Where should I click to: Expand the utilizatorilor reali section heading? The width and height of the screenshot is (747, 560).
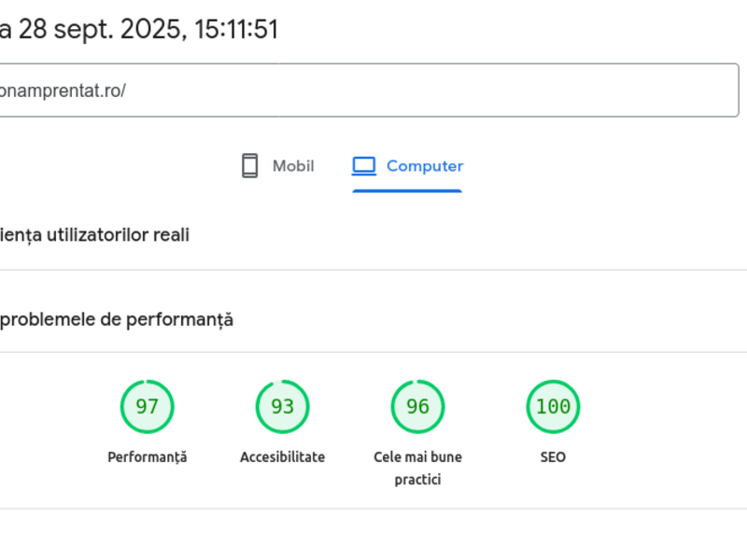[94, 235]
